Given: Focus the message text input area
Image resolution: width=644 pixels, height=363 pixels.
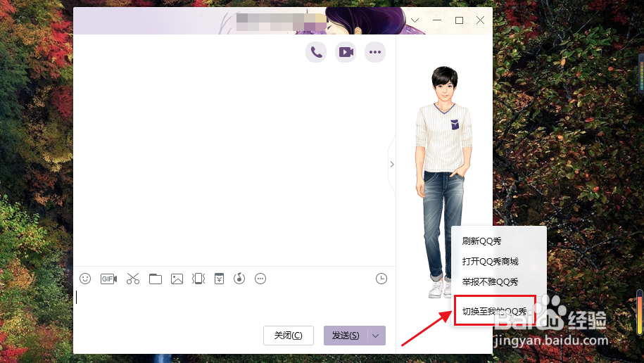Looking at the screenshot, I should [x=234, y=304].
